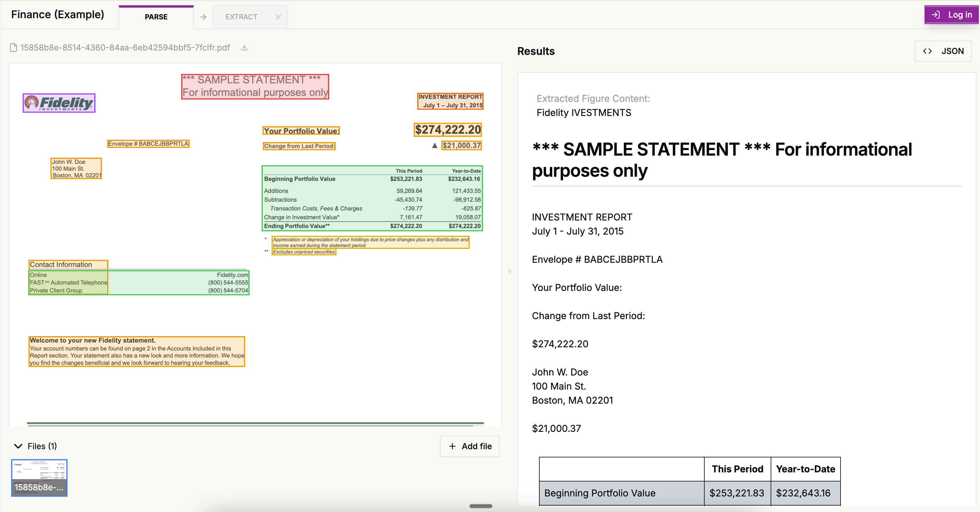This screenshot has width=980, height=512.
Task: Select the Envelope # BABCEJBBPRTLA region
Action: point(148,144)
